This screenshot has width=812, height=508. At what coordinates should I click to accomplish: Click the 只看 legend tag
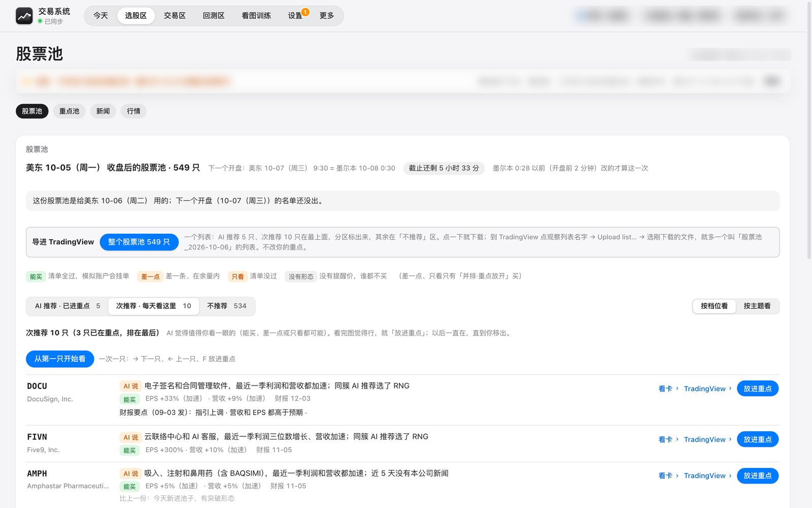pyautogui.click(x=238, y=276)
